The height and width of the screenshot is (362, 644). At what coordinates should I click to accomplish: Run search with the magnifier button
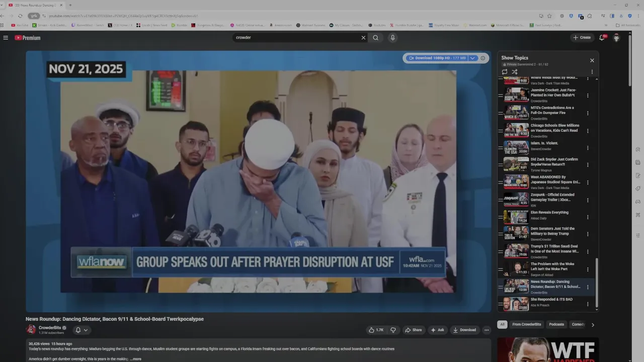pos(376,38)
